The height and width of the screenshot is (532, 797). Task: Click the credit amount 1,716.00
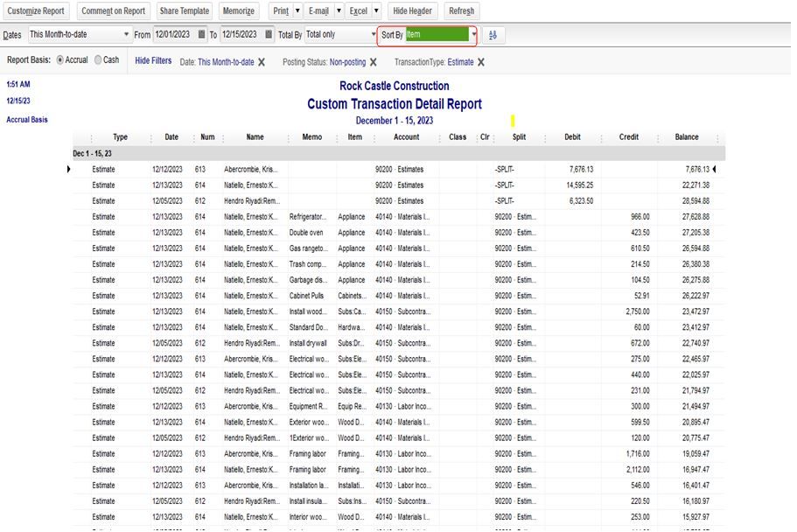point(638,453)
